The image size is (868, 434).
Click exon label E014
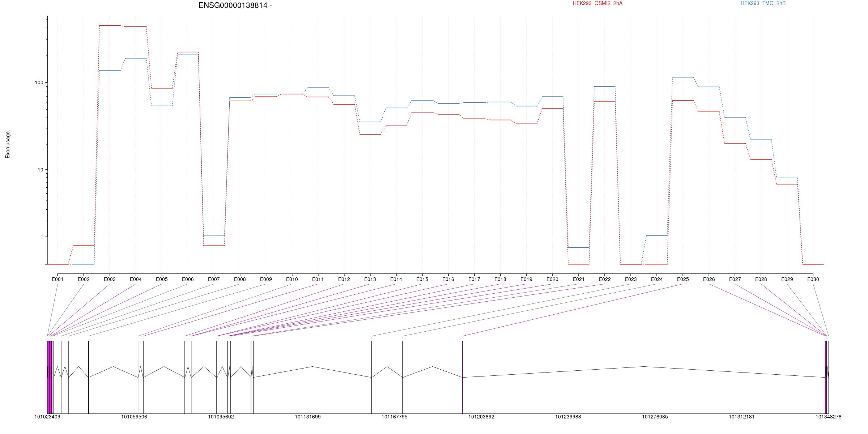click(x=396, y=279)
